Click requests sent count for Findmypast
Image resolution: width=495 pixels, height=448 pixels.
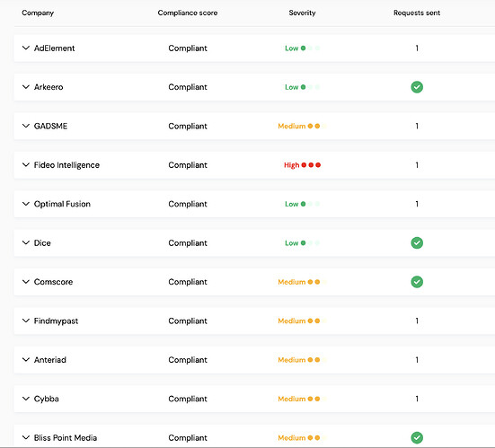[417, 321]
